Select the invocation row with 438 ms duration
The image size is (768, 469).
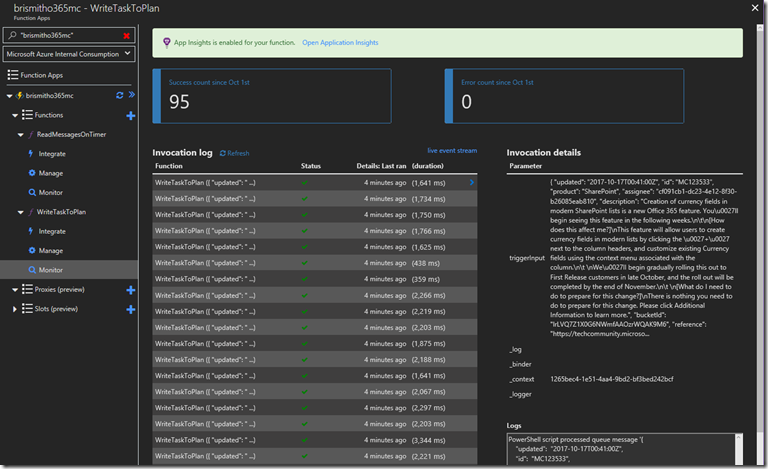click(314, 263)
